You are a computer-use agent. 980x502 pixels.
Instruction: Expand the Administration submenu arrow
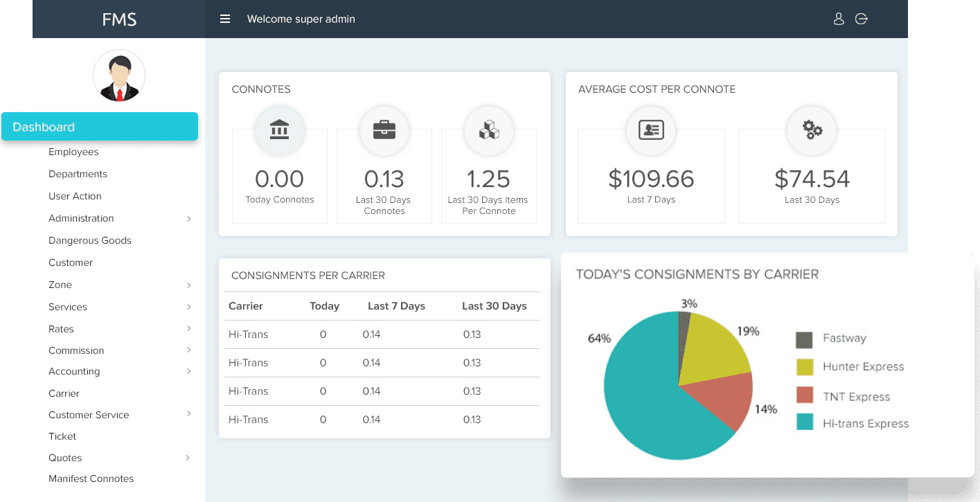tap(189, 219)
